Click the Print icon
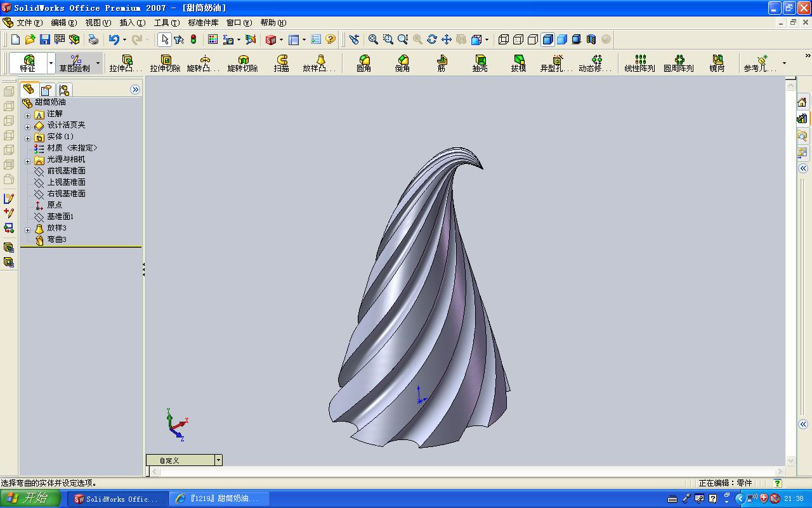812x508 pixels. pyautogui.click(x=93, y=39)
